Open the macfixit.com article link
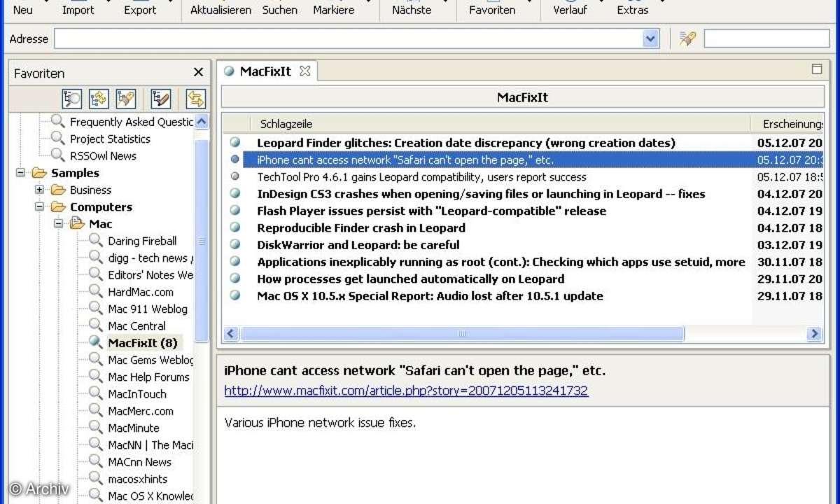Screen dimensions: 840x504 tap(406, 391)
